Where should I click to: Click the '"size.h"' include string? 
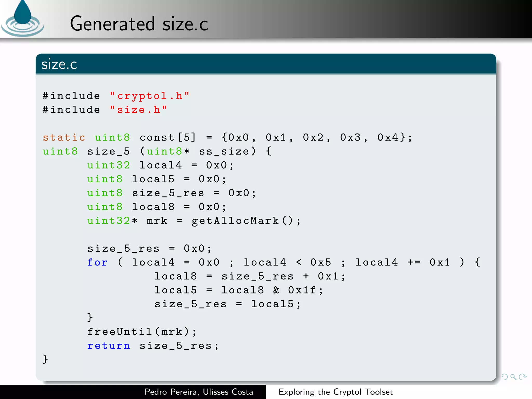[138, 110]
